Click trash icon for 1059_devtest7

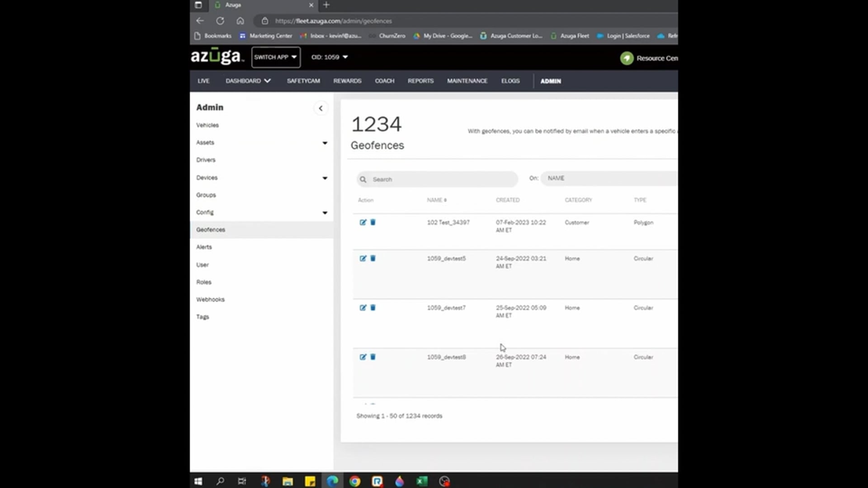[373, 308]
